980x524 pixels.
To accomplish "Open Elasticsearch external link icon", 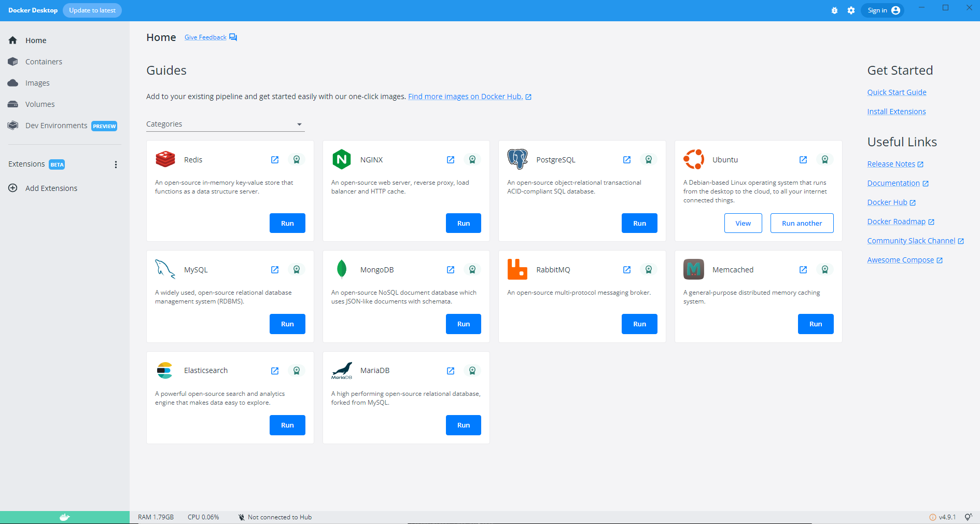I will [275, 371].
